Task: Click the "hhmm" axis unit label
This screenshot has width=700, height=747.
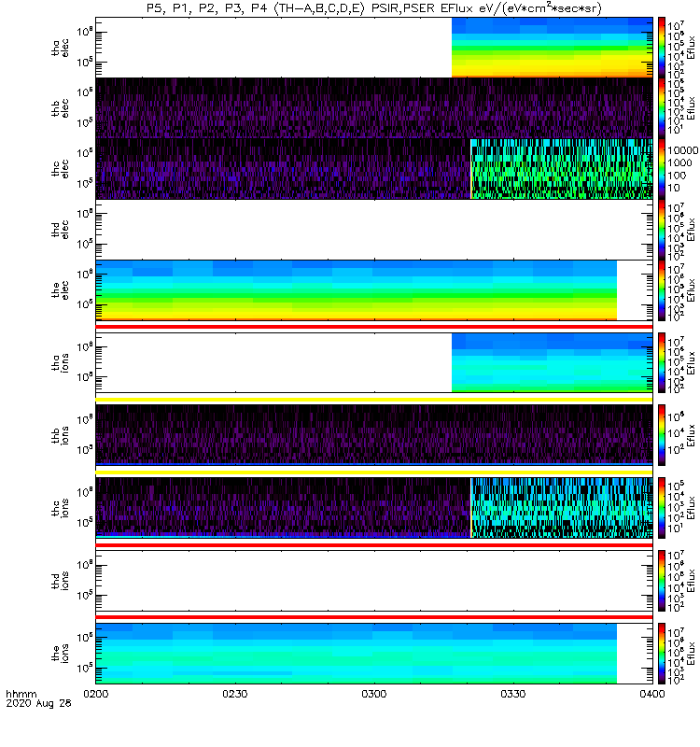Action: 21,694
